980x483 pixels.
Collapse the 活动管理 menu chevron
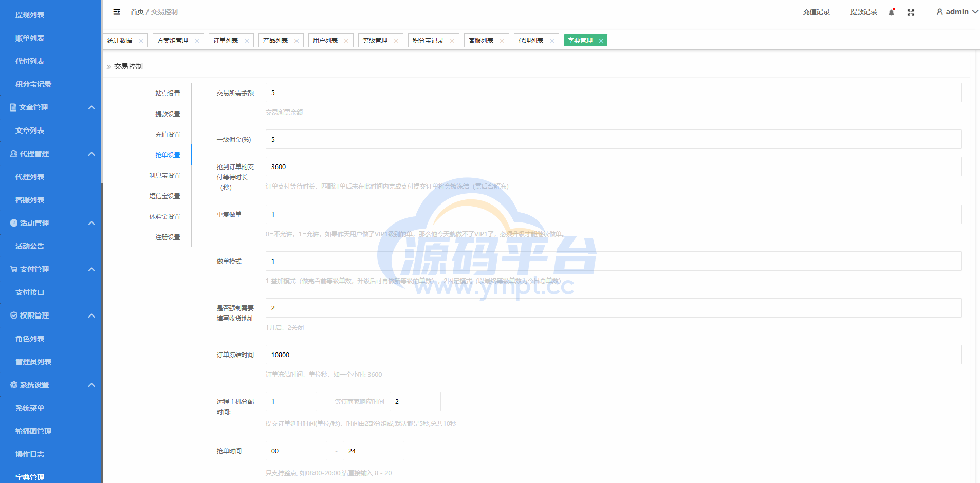coord(91,223)
